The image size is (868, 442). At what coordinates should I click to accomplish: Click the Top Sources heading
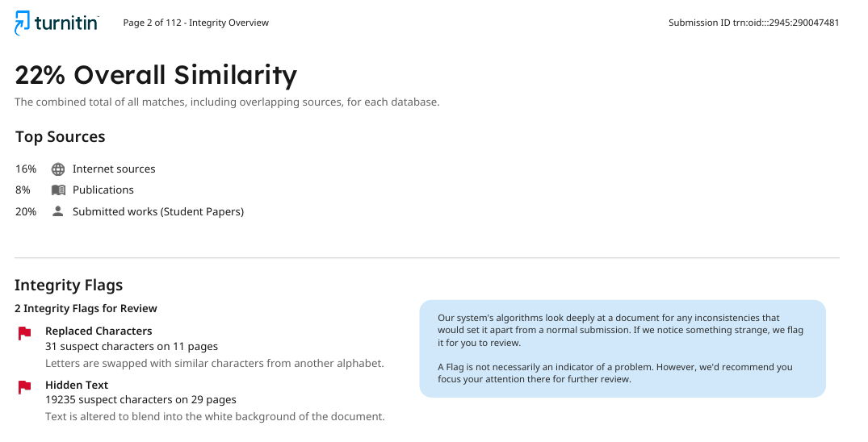tap(61, 136)
